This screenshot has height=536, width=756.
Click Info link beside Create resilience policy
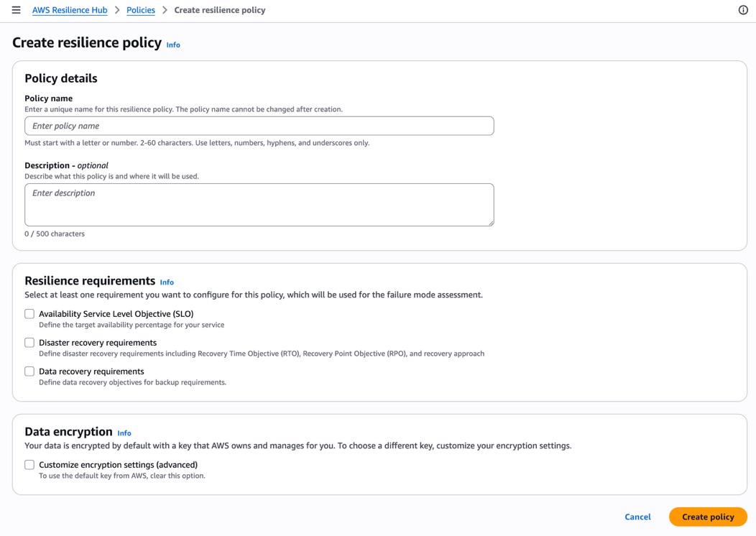click(173, 45)
